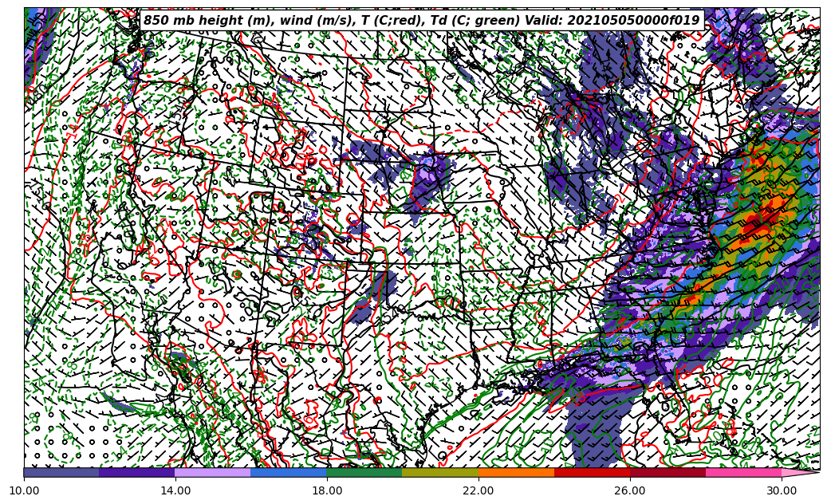827x504 pixels.
Task: Click the 22.00 colorbar tick label
Action: pyautogui.click(x=478, y=490)
